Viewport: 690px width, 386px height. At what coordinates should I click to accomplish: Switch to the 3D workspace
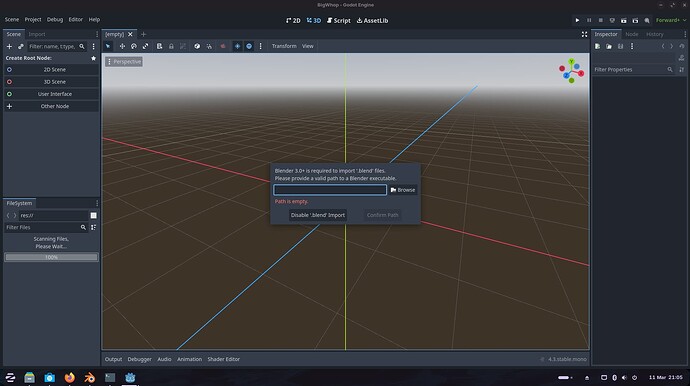tap(314, 20)
